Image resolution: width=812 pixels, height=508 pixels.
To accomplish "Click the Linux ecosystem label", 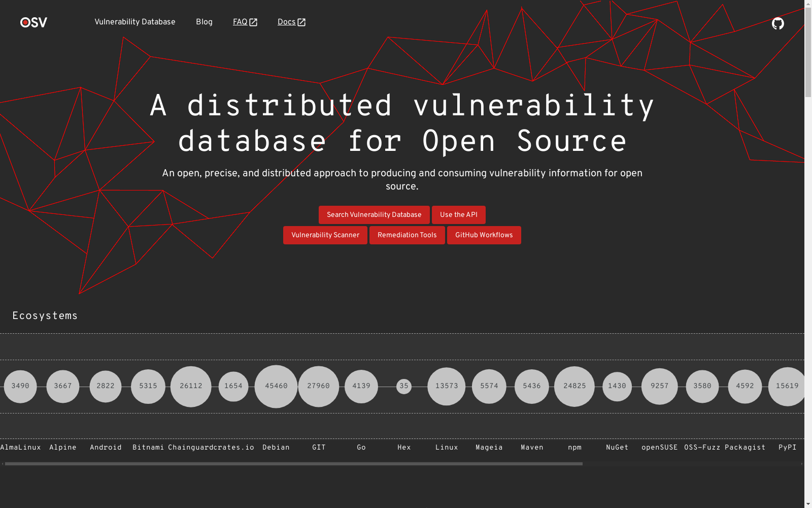I will click(x=447, y=448).
